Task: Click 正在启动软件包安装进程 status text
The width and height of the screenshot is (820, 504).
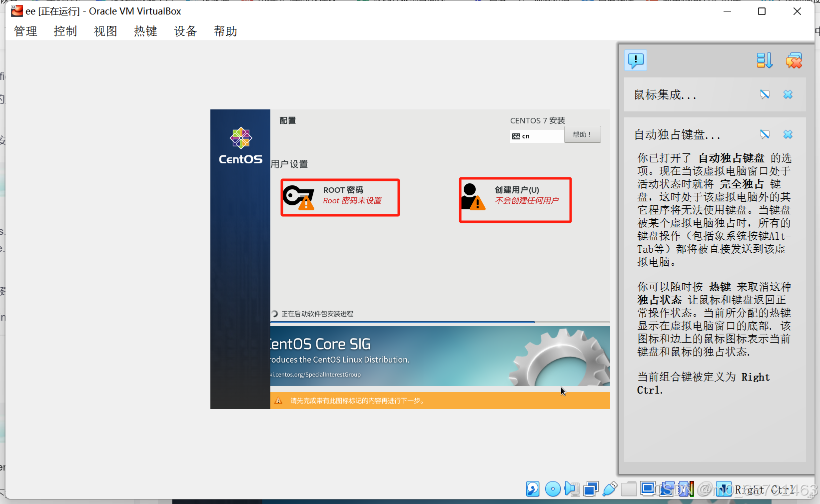Action: pyautogui.click(x=317, y=314)
